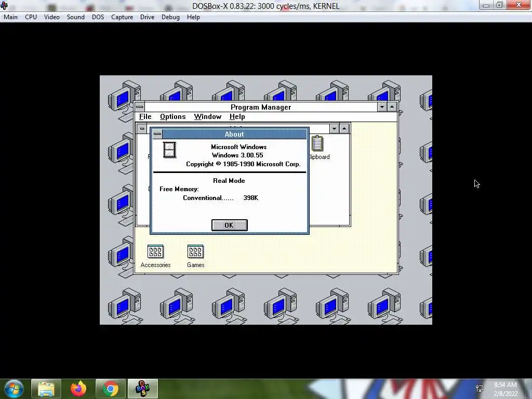The width and height of the screenshot is (532, 399).
Task: Open DOSBox-X CPU menu
Action: [31, 17]
